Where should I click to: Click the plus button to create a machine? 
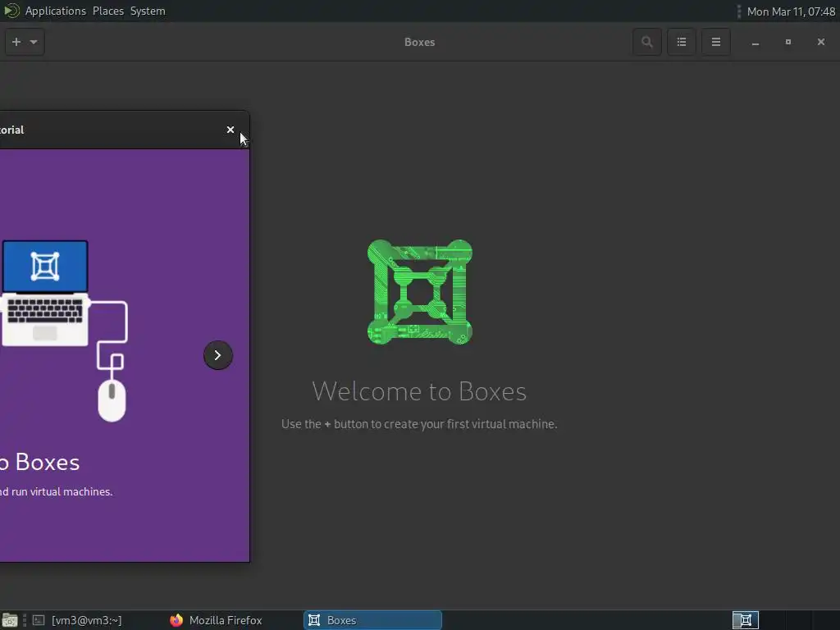[x=16, y=42]
